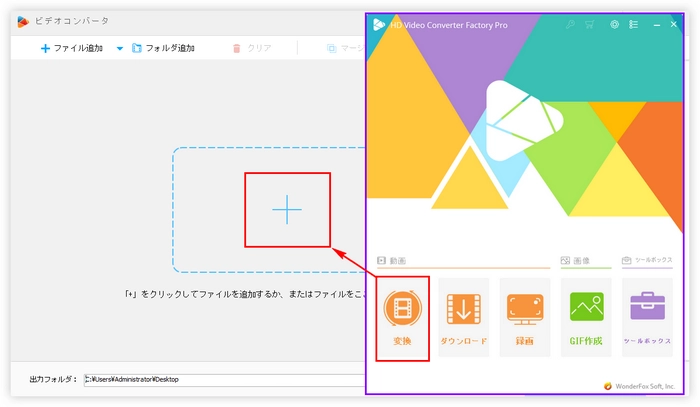This screenshot has height=407, width=700.
Task: Open the 変換 (Convert) module
Action: coord(402,318)
